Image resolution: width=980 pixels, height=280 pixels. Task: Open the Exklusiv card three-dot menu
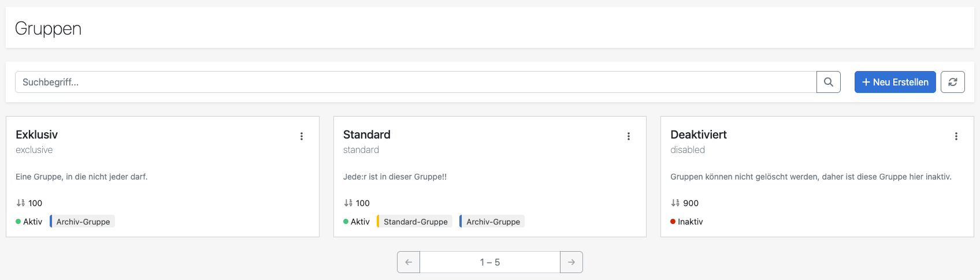301,136
